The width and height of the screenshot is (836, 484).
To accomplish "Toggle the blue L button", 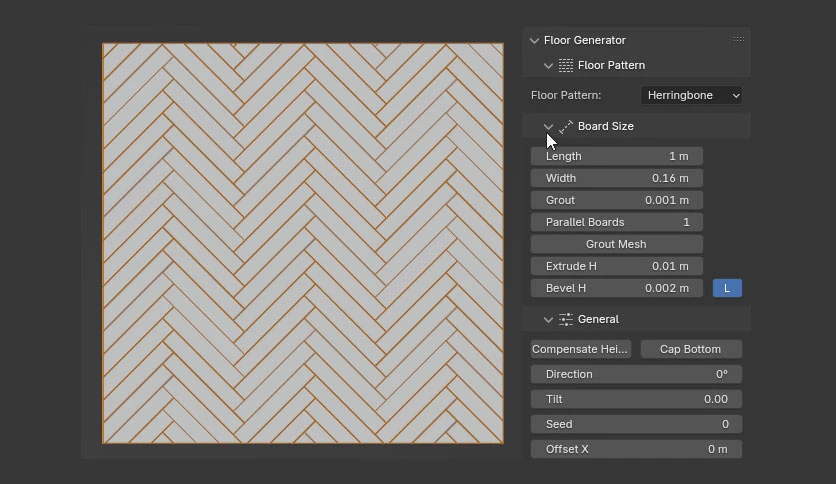I will [727, 288].
